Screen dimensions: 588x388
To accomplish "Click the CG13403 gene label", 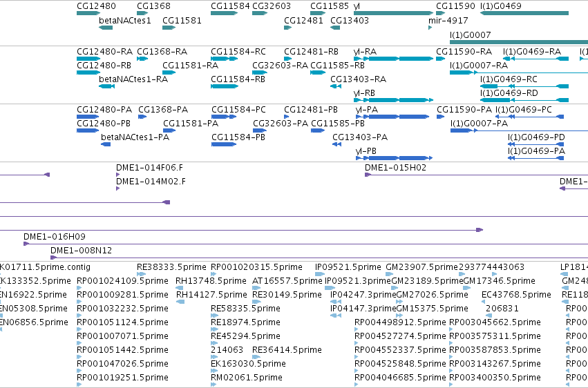I will (350, 21).
